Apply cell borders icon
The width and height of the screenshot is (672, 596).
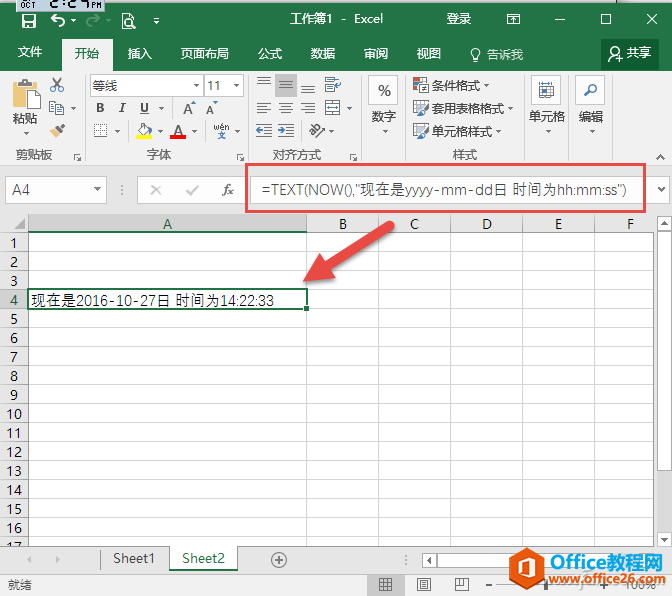[100, 131]
